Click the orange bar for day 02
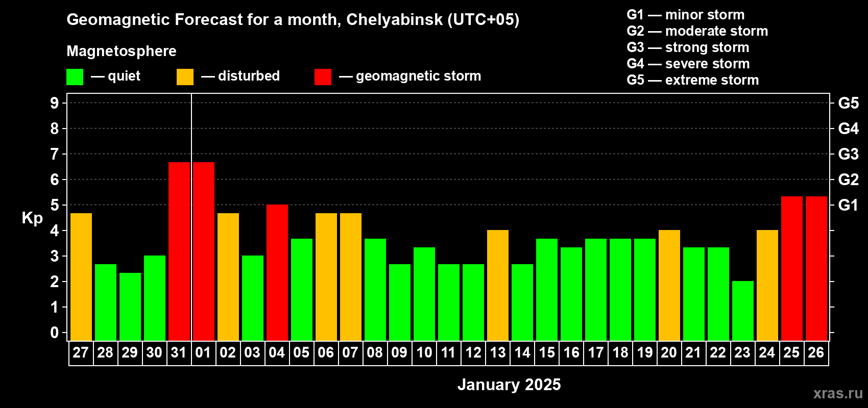Image resolution: width=868 pixels, height=408 pixels. [x=228, y=277]
